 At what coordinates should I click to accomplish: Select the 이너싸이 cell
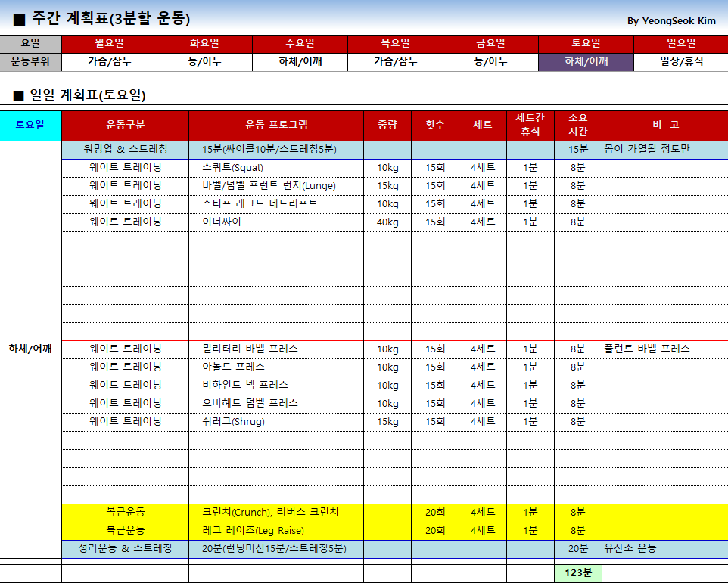[x=276, y=222]
